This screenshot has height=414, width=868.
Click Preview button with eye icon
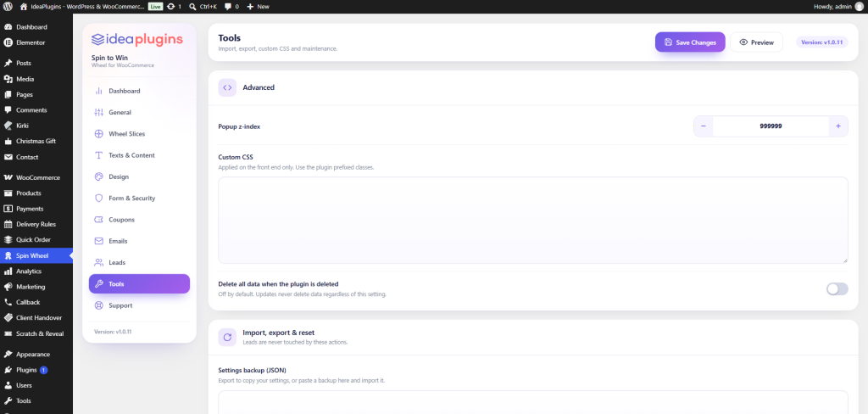pyautogui.click(x=756, y=42)
